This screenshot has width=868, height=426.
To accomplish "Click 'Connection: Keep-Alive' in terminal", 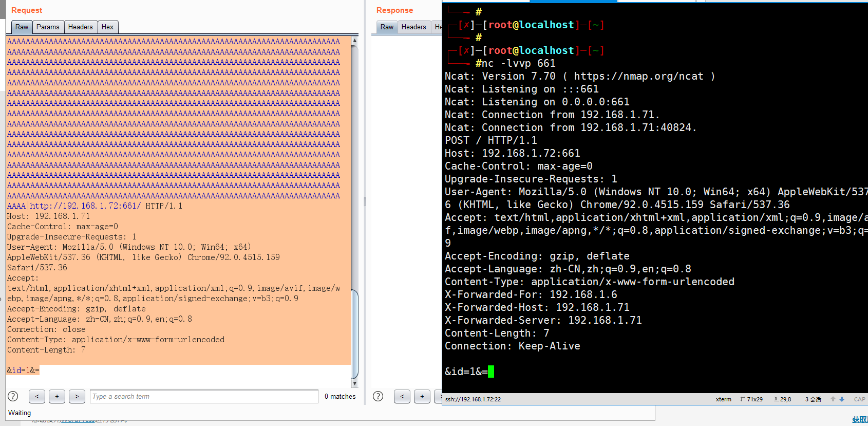I will tap(513, 346).
